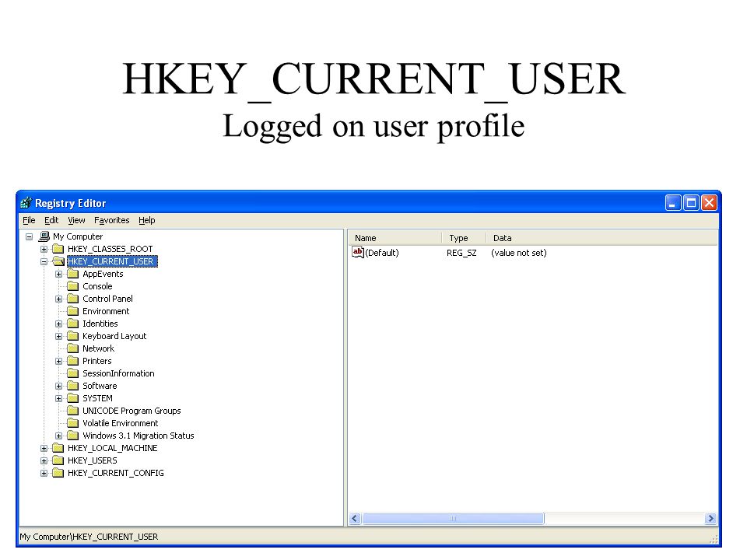
Task: Close the Registry Editor window
Action: point(710,203)
